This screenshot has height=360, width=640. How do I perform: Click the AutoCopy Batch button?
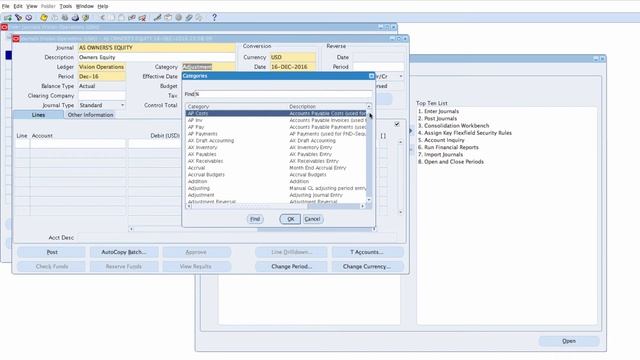[x=124, y=252]
